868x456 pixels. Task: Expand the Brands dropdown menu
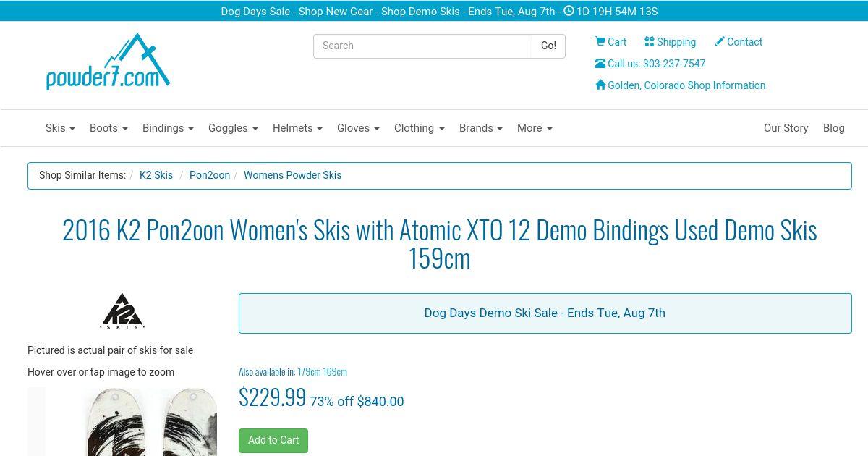coord(481,128)
